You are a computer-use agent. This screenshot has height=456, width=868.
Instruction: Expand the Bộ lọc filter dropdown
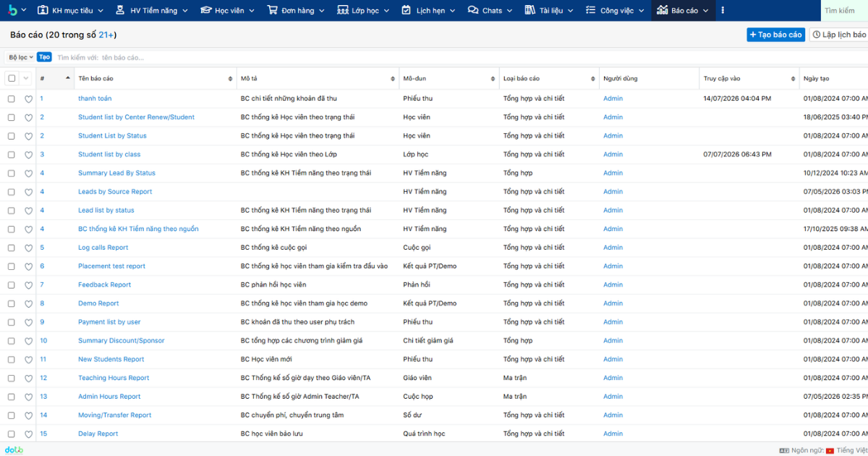20,57
